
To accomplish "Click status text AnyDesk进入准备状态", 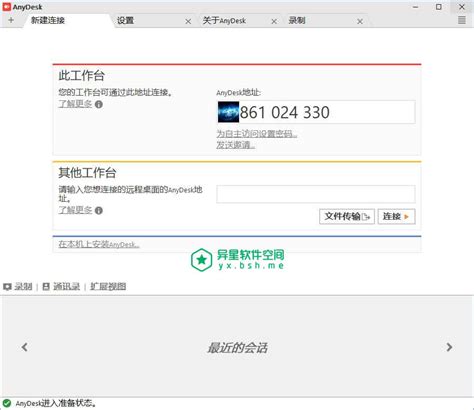I will (x=56, y=403).
